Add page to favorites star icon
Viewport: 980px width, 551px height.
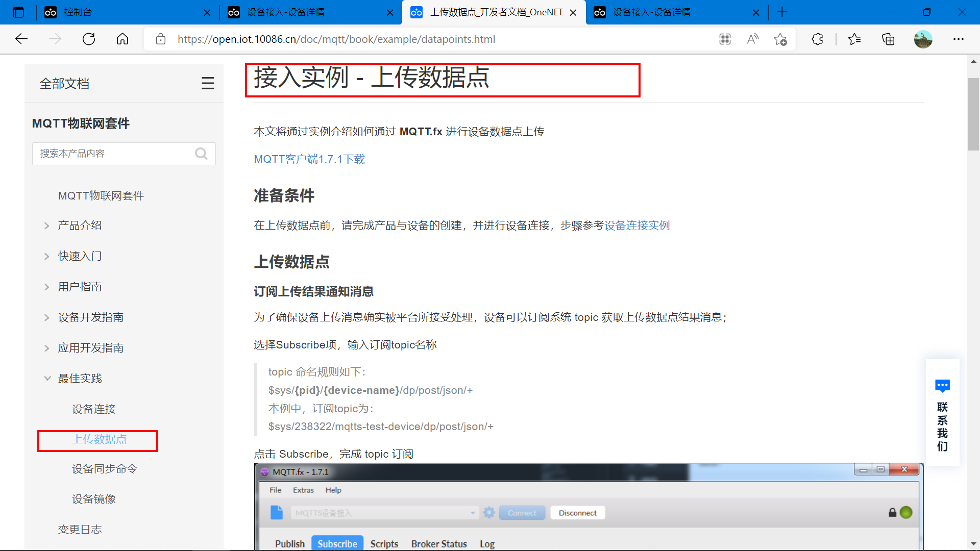coord(780,39)
